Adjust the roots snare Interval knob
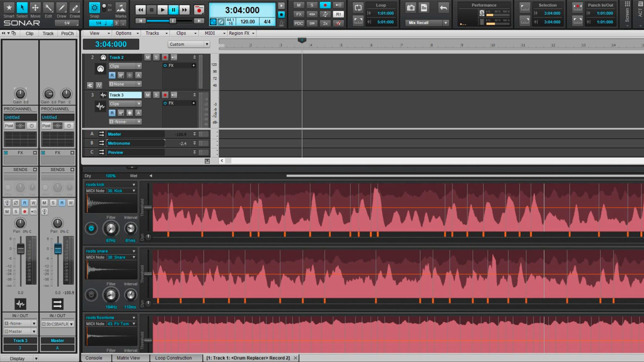The image size is (644, 362). point(130,295)
